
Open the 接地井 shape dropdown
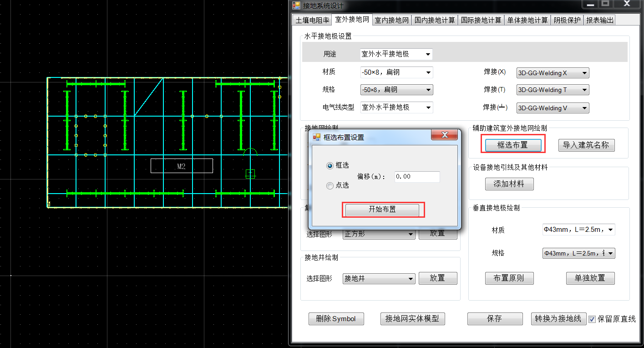click(x=379, y=278)
